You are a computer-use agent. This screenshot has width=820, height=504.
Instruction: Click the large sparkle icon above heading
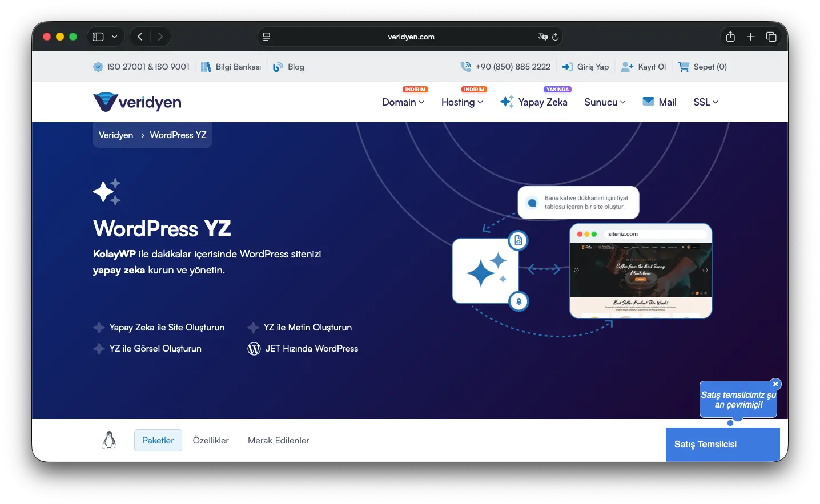(x=107, y=192)
